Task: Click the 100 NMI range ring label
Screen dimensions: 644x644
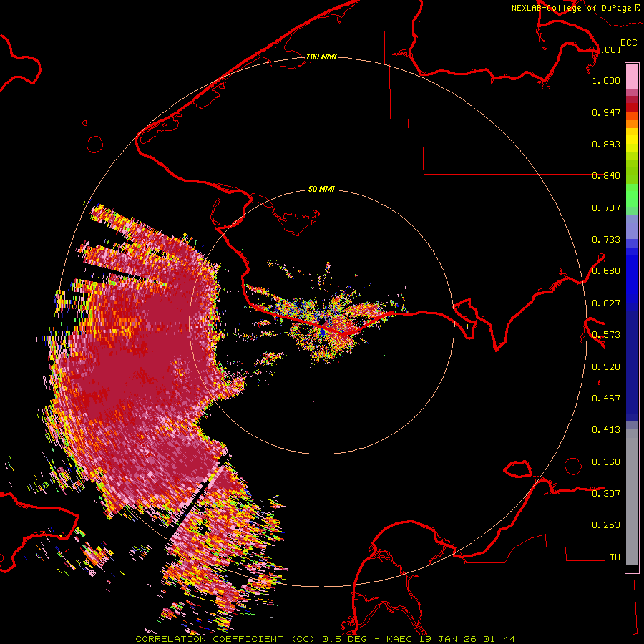Action: pos(321,57)
